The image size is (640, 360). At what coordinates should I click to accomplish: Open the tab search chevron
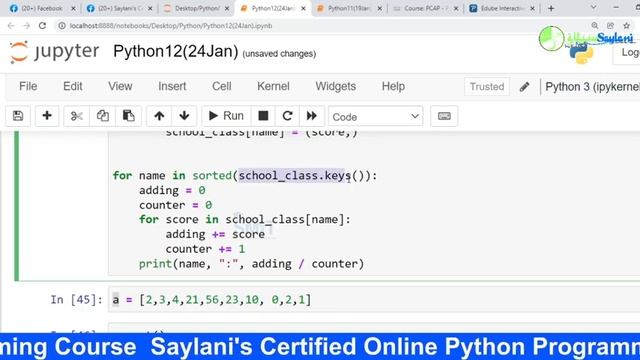click(x=593, y=7)
